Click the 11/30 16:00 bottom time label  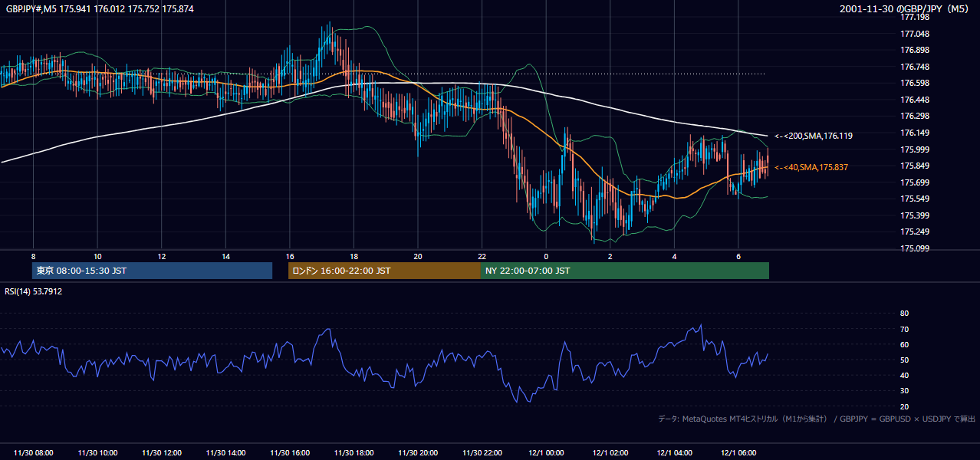tap(290, 453)
